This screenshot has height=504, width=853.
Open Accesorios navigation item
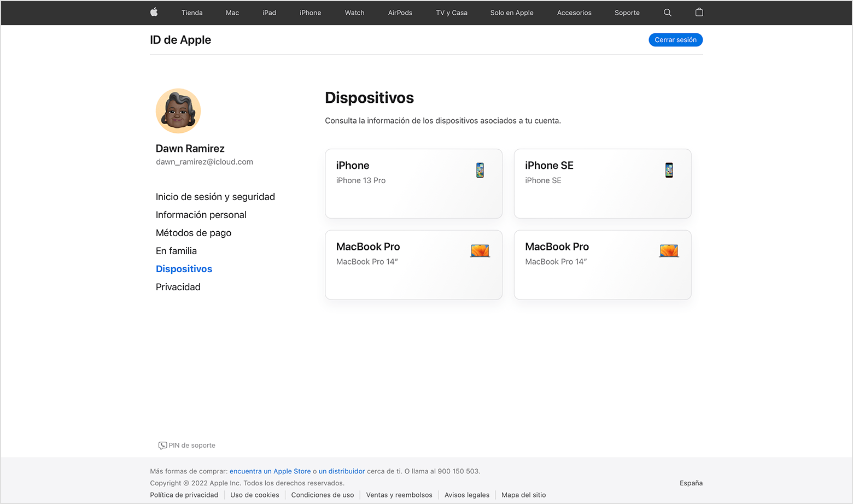[574, 13]
